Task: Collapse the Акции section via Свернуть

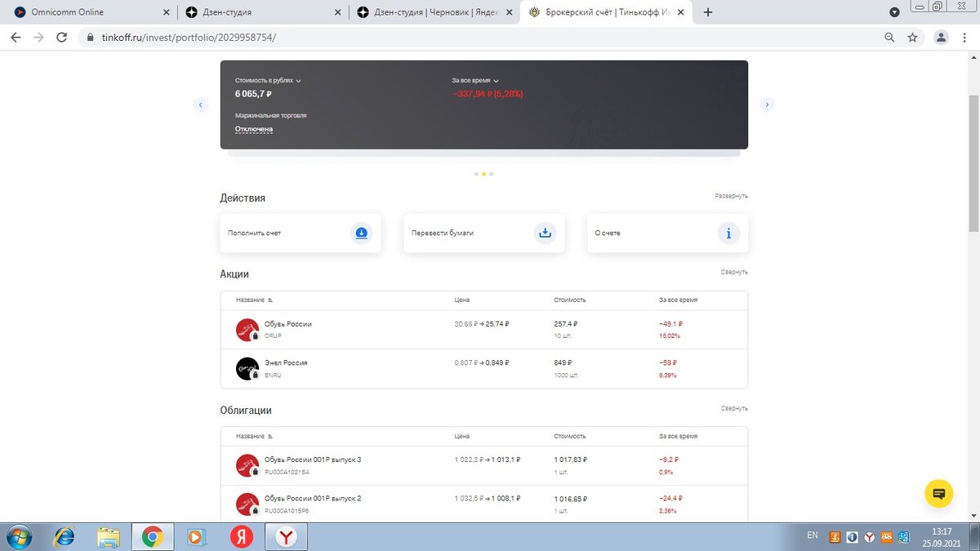Action: coord(734,272)
